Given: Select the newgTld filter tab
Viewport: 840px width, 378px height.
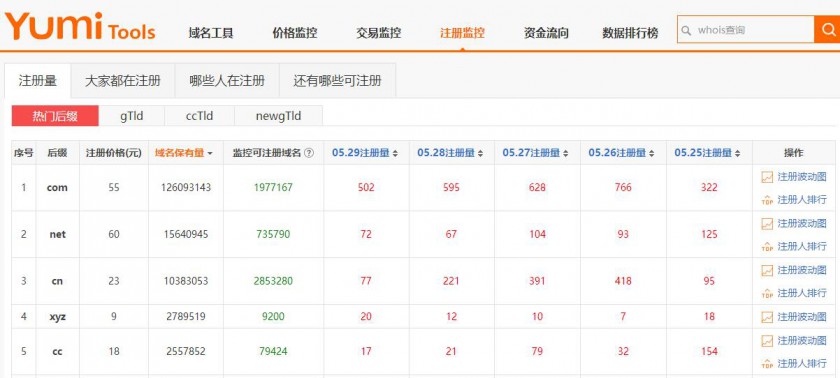Looking at the screenshot, I should (x=279, y=116).
